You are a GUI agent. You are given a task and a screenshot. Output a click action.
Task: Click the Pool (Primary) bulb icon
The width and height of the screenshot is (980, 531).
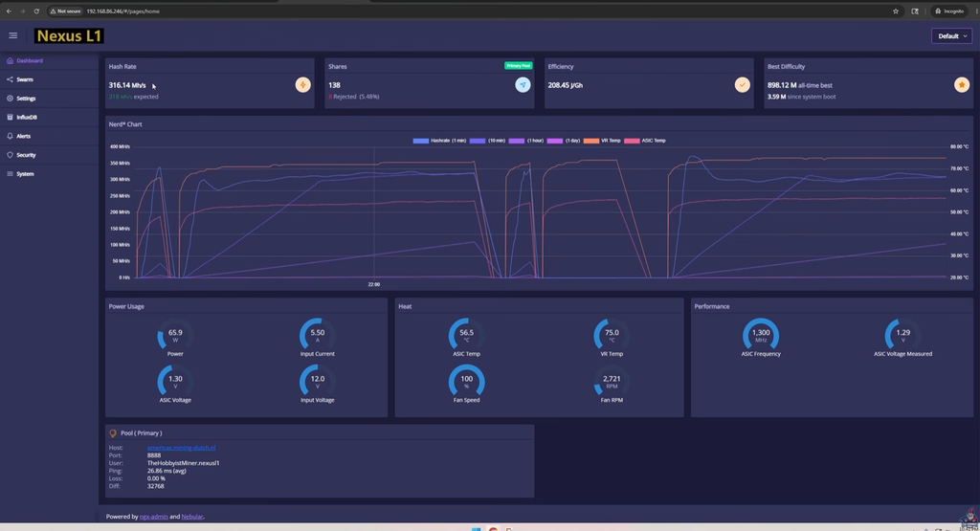pyautogui.click(x=113, y=432)
